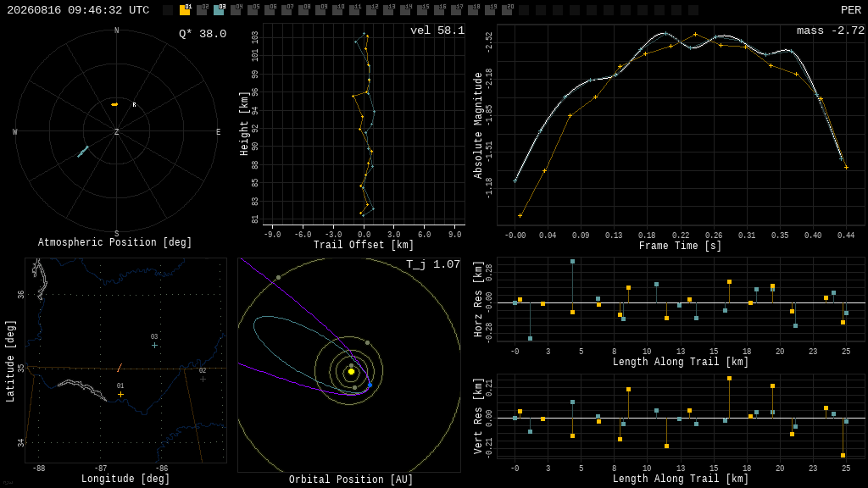Click the blue Earth dot in orbital plot
The image size is (868, 488).
coord(370,385)
